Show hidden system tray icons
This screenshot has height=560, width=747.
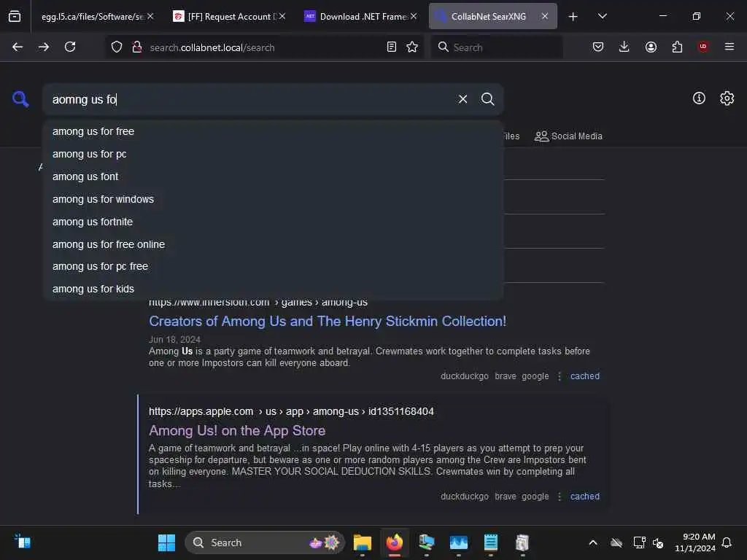(593, 542)
